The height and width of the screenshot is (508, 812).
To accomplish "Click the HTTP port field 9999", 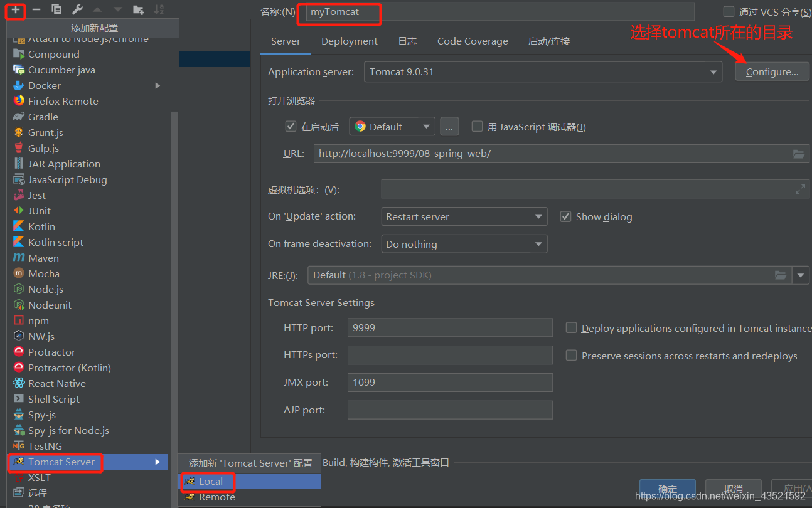I will (450, 328).
